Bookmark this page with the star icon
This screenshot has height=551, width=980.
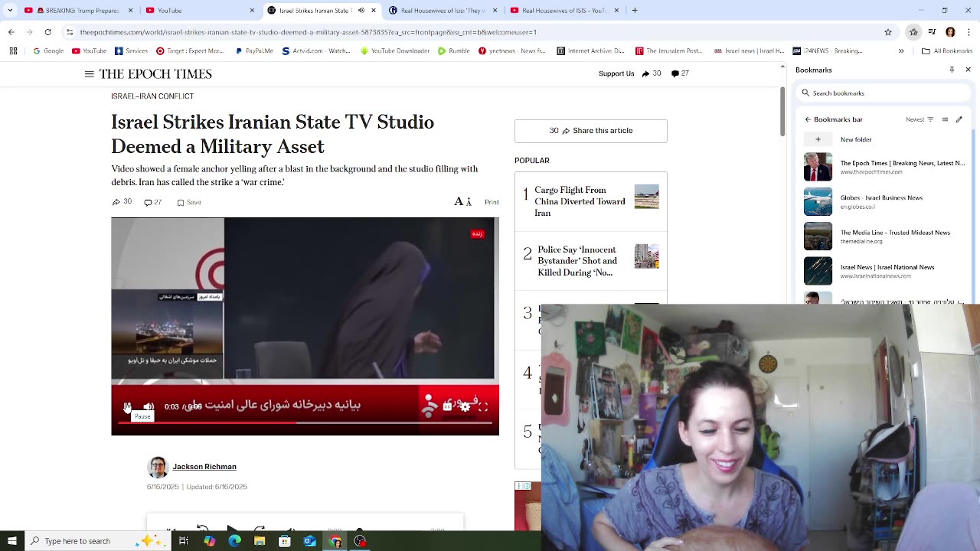click(888, 32)
